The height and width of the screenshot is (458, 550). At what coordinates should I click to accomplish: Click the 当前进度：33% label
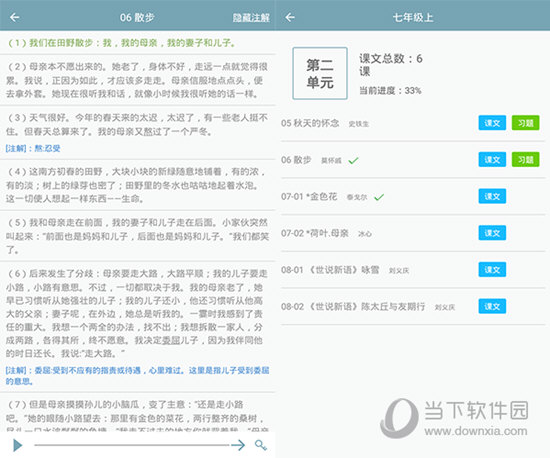coord(390,90)
